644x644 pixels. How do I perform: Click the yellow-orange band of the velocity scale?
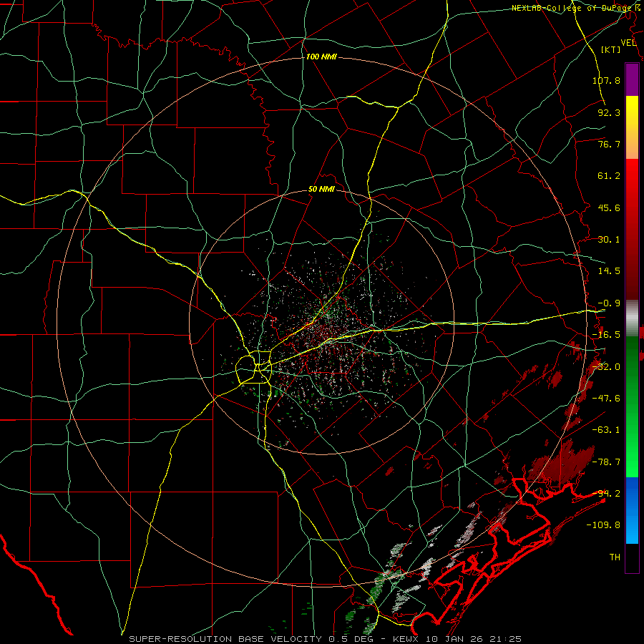click(x=632, y=127)
